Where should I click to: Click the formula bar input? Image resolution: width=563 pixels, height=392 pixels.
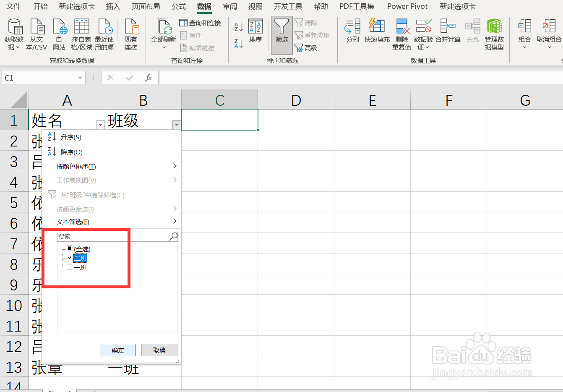(x=361, y=78)
